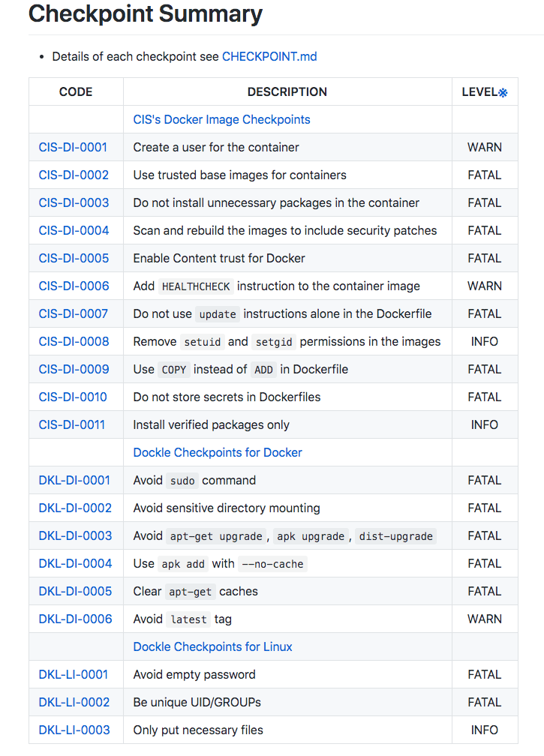544x756 pixels.
Task: Click the DKL-DI-0003 code link
Action: [x=75, y=536]
